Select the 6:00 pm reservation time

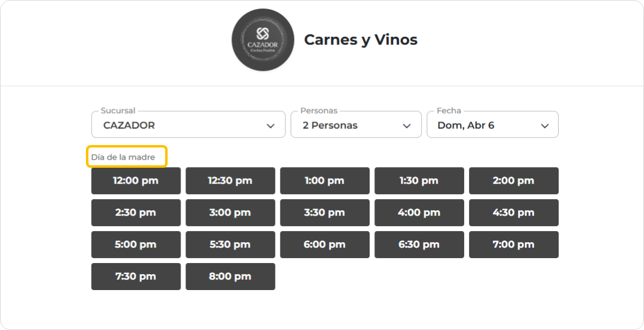click(325, 245)
